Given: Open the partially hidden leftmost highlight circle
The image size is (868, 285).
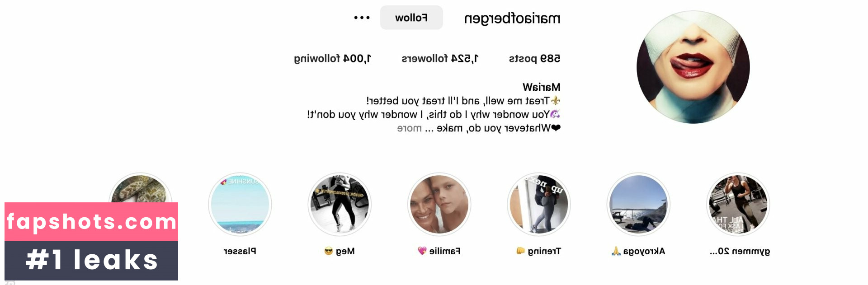Looking at the screenshot, I should [x=141, y=188].
